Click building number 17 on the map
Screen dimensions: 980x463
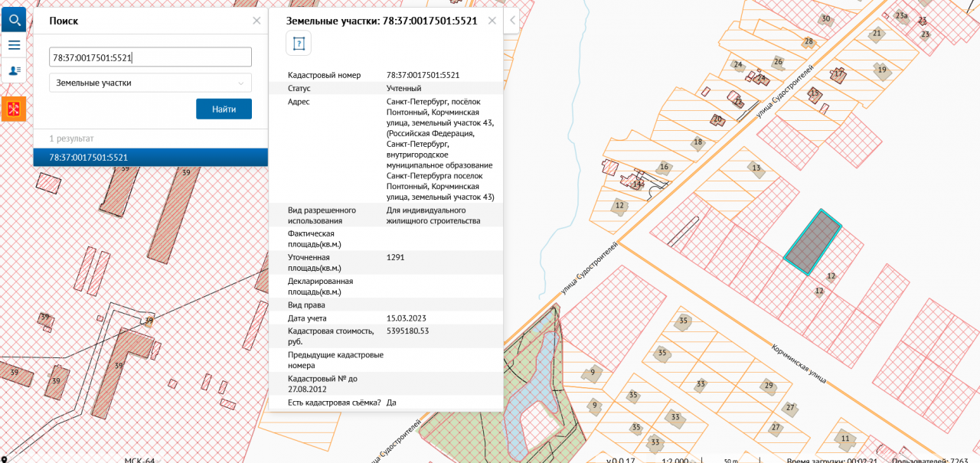tap(839, 73)
